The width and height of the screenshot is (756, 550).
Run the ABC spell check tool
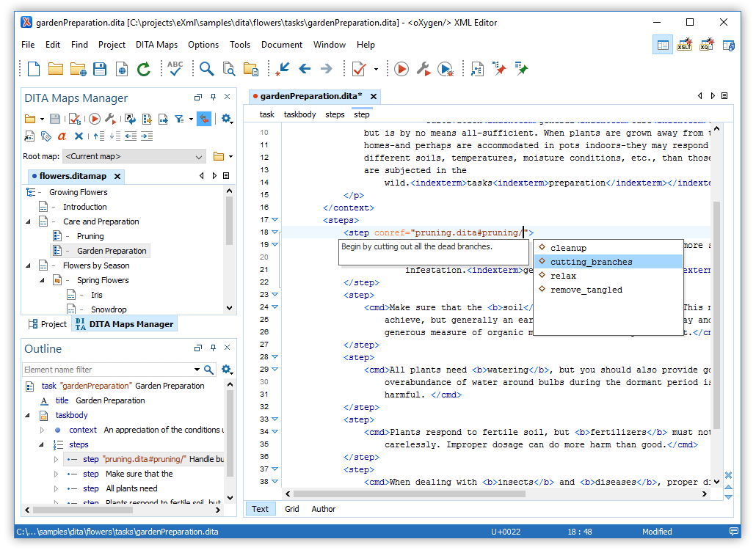[175, 68]
